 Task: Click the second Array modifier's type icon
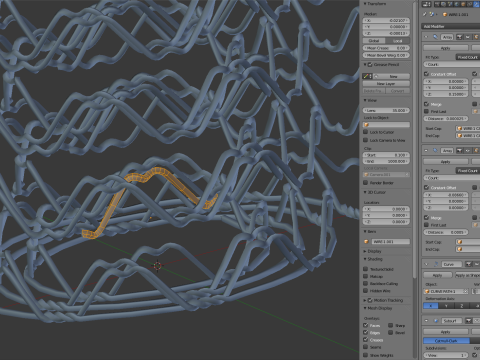coord(435,151)
